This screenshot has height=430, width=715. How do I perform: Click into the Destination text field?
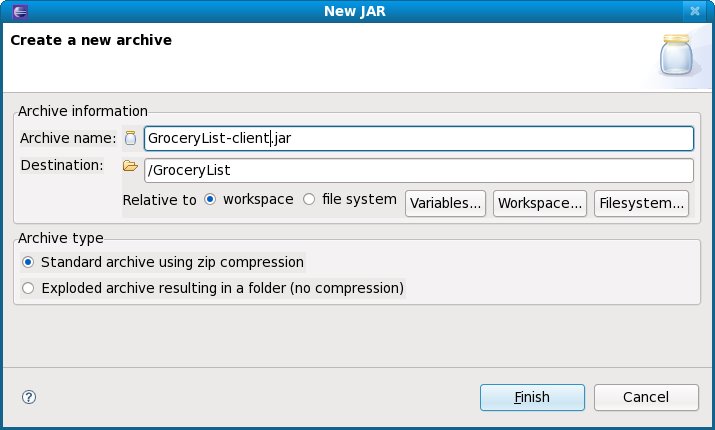(418, 170)
